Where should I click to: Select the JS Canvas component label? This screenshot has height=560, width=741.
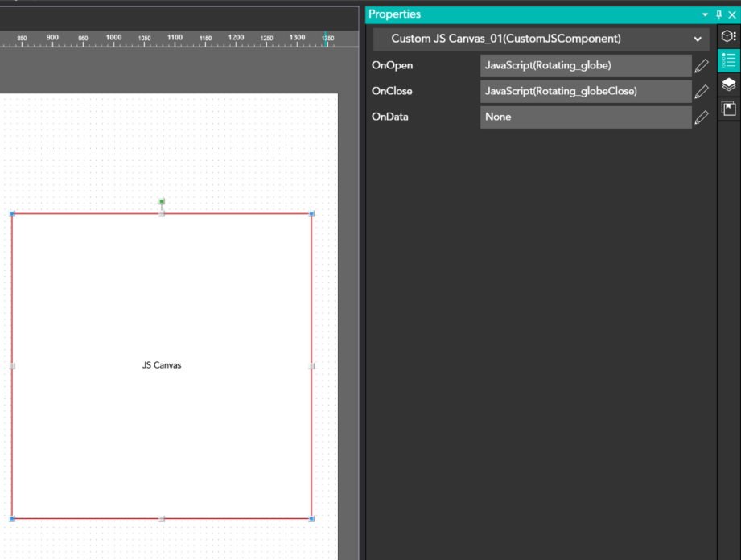coord(162,365)
